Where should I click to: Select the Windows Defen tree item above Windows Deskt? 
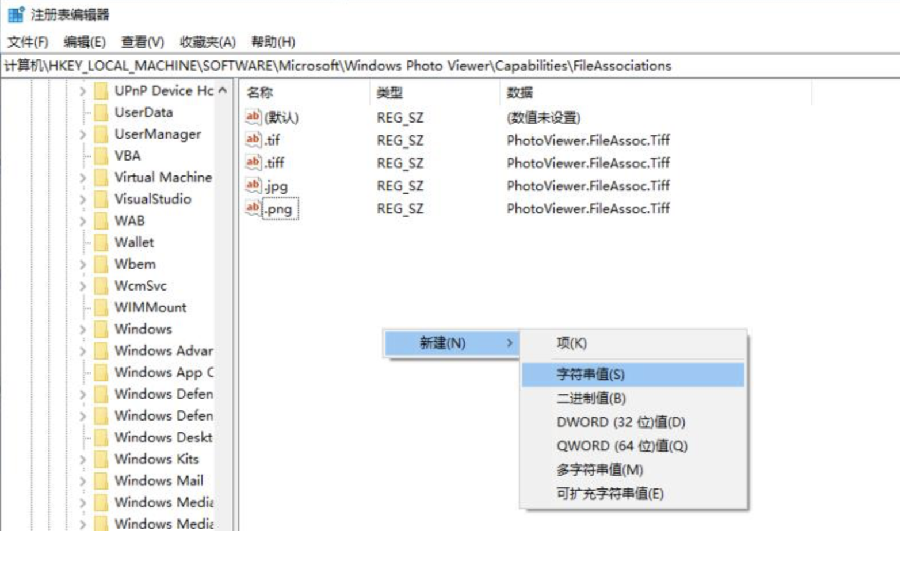(x=163, y=415)
